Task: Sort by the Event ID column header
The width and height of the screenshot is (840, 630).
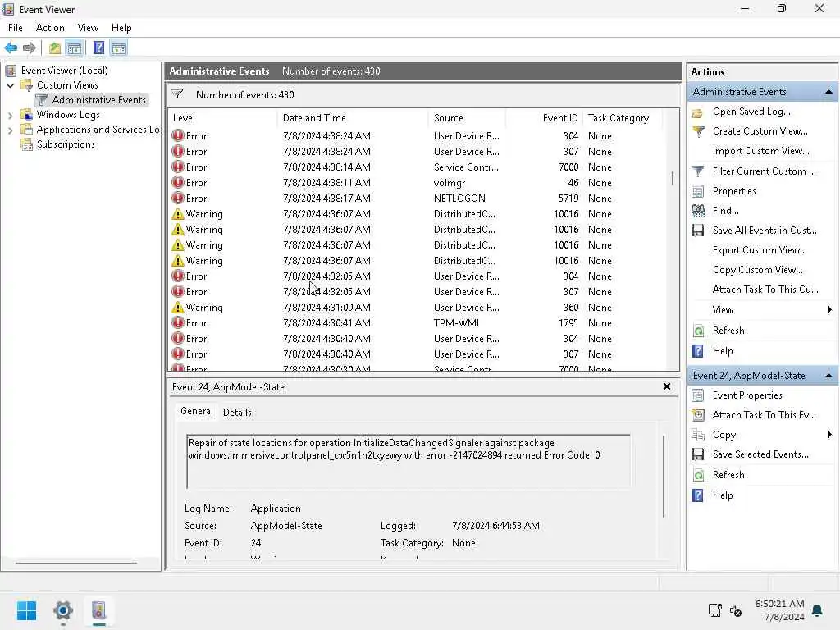Action: pyautogui.click(x=544, y=118)
